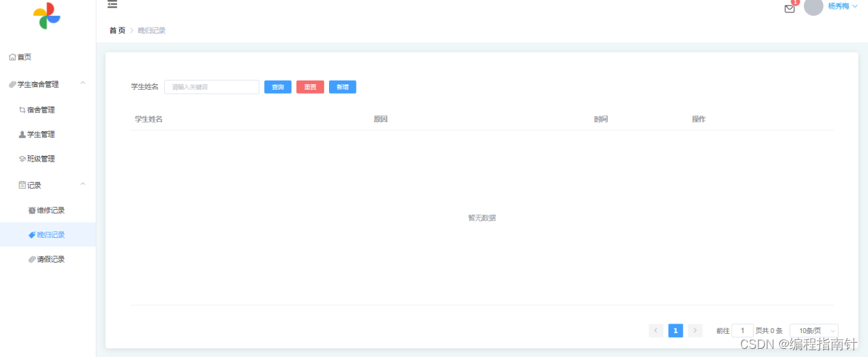The height and width of the screenshot is (357, 868).
Task: Click the red 重置 button
Action: (310, 87)
